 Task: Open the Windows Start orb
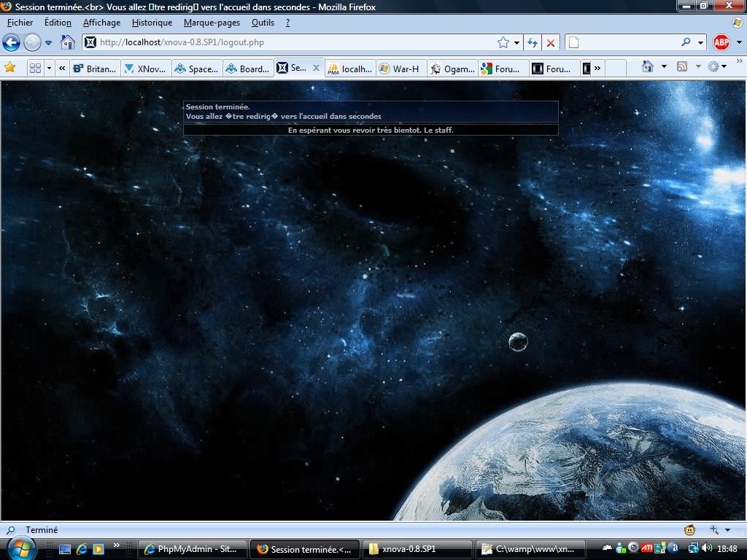click(x=20, y=548)
